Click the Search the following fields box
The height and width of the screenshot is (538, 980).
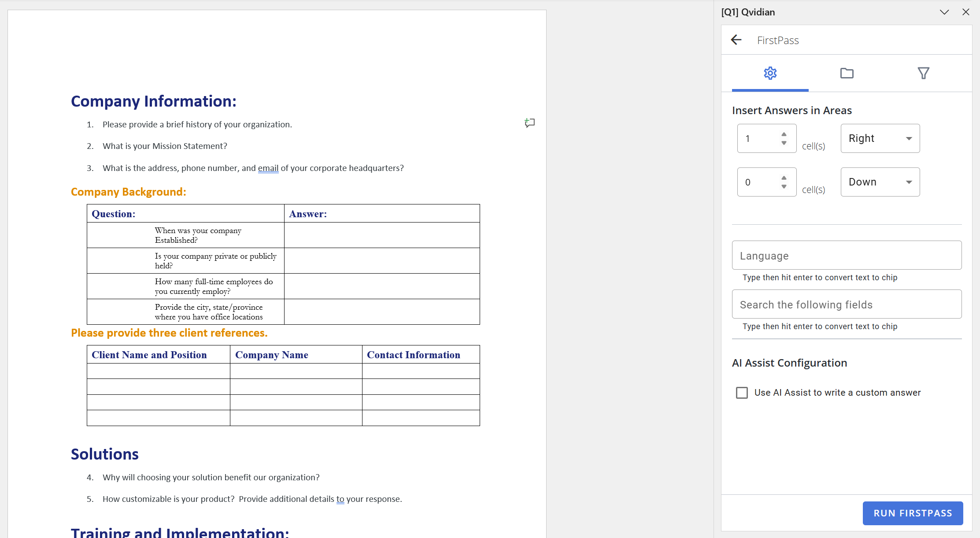pos(846,304)
